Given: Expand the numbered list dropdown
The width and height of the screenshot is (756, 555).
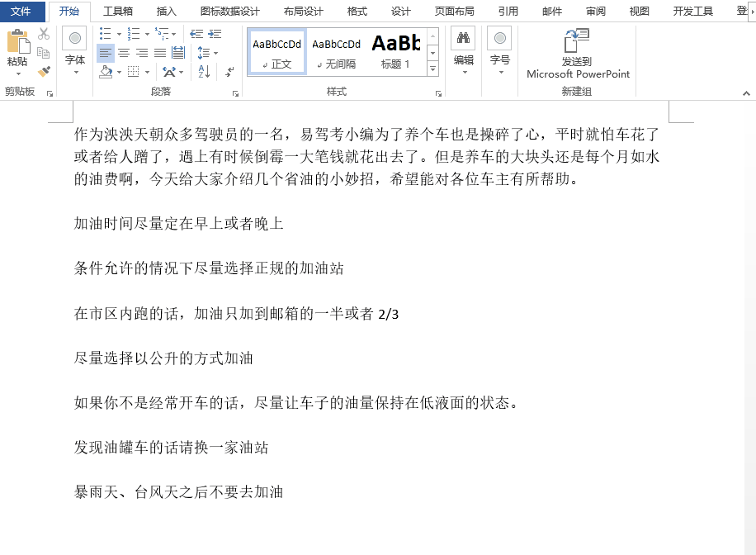Looking at the screenshot, I should coord(146,34).
